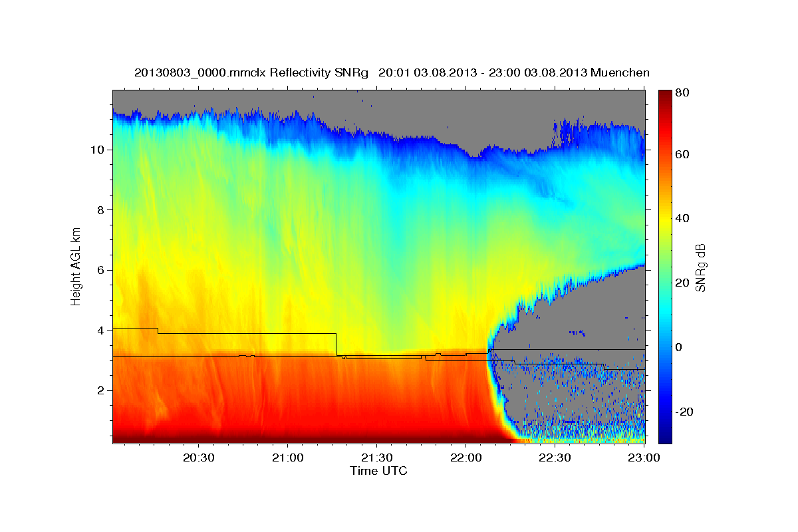798x532 pixels.
Task: Click the colorbar value label 40
Action: pos(682,218)
